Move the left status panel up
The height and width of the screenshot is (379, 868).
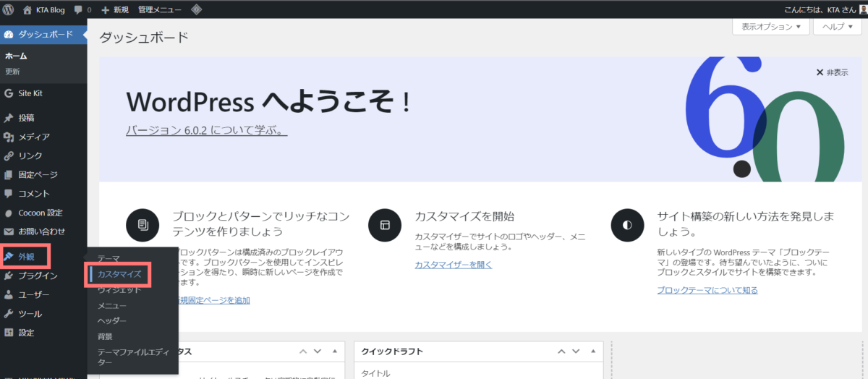302,352
